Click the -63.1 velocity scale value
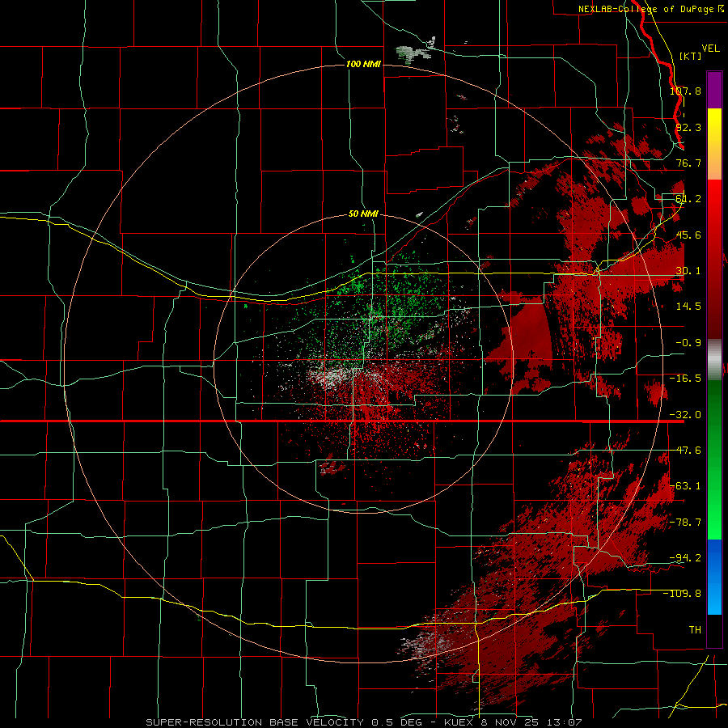This screenshot has height=728, width=728. tap(685, 486)
